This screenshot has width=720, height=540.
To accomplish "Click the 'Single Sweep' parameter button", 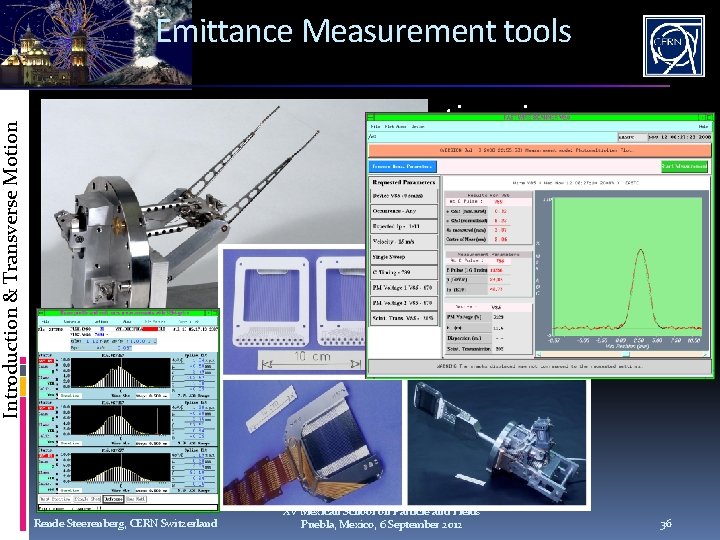I will (x=404, y=257).
